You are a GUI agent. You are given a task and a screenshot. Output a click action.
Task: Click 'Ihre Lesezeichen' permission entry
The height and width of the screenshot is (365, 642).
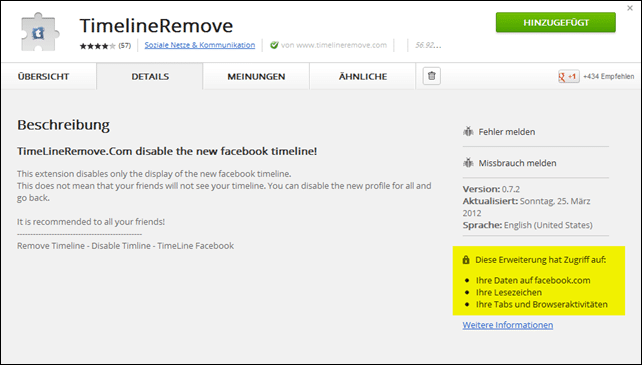[509, 292]
